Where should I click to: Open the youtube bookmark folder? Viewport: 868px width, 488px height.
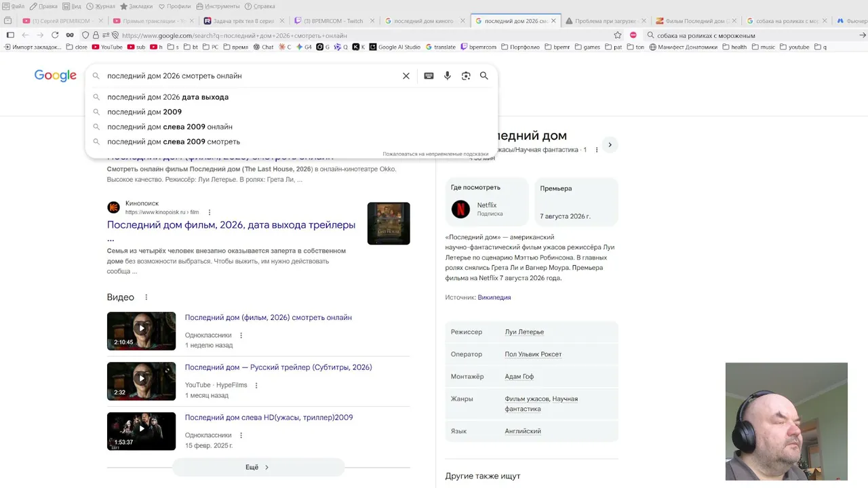click(795, 47)
